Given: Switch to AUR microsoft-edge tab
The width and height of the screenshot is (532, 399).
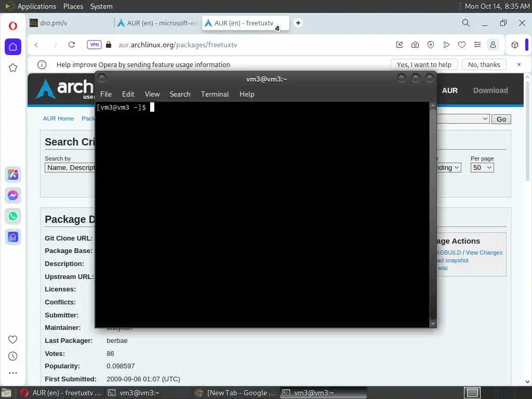Looking at the screenshot, I should click(158, 23).
